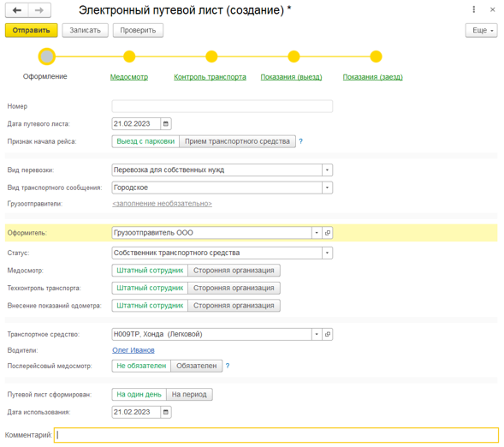Viewport: 504px width, 447px height.
Task: Click help question mark beside Обязателен
Action: (x=228, y=366)
